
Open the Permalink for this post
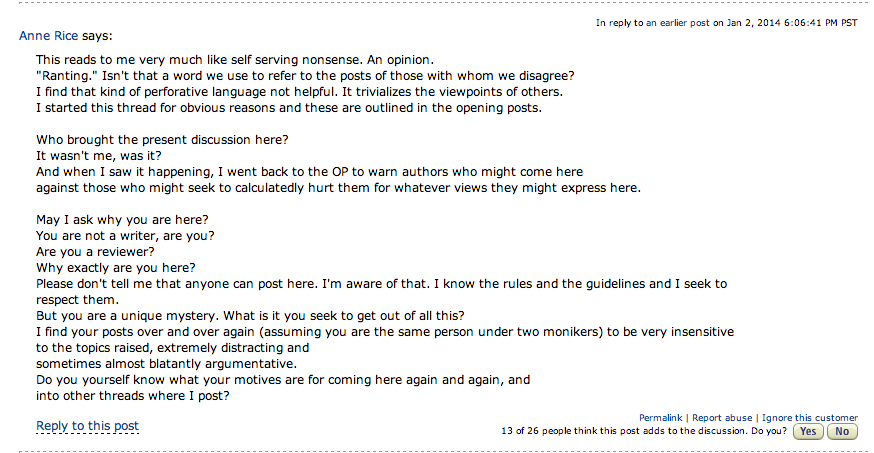[x=660, y=418]
